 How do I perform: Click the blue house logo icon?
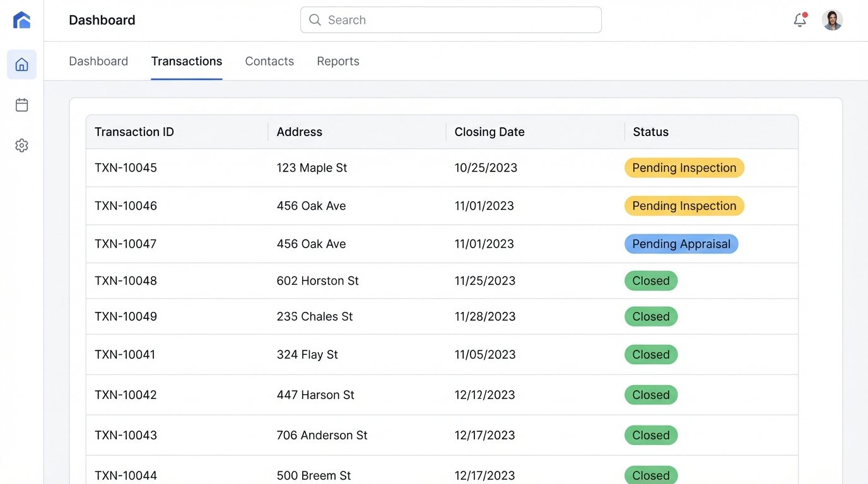(x=21, y=20)
